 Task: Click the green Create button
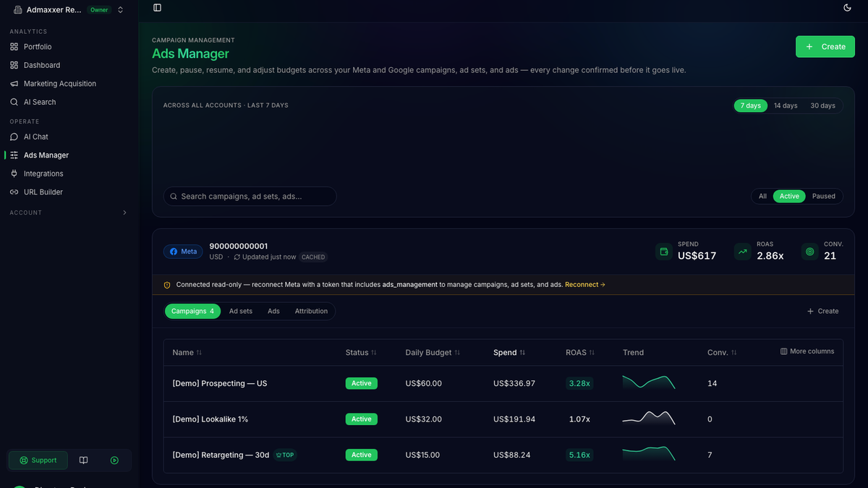tap(825, 46)
